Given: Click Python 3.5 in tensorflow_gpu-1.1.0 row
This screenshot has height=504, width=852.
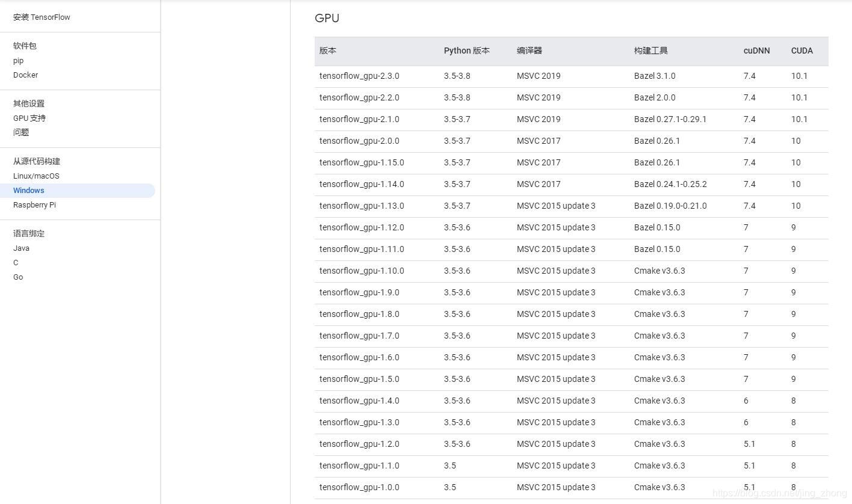Looking at the screenshot, I should 450,466.
